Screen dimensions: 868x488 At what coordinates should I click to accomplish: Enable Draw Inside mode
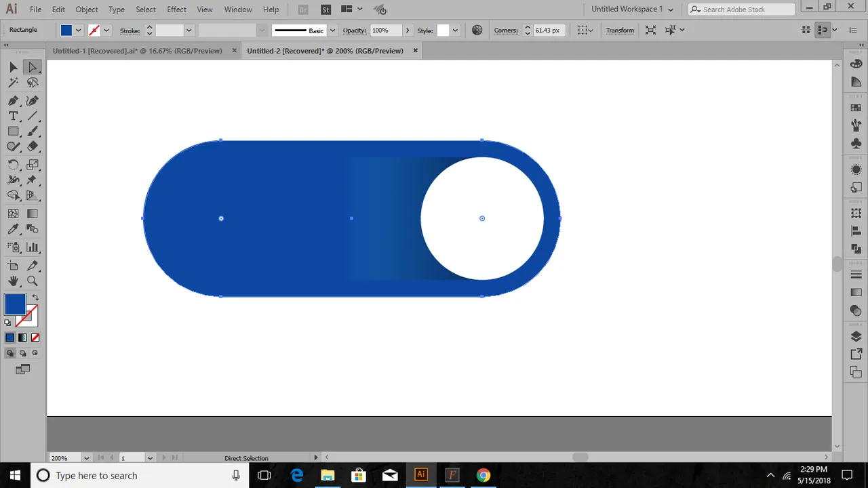35,353
